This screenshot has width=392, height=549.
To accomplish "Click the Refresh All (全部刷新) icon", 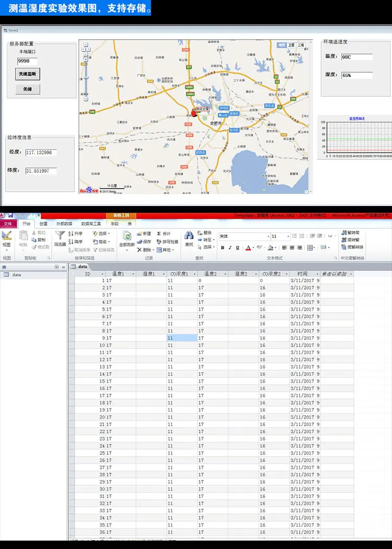I will [128, 236].
